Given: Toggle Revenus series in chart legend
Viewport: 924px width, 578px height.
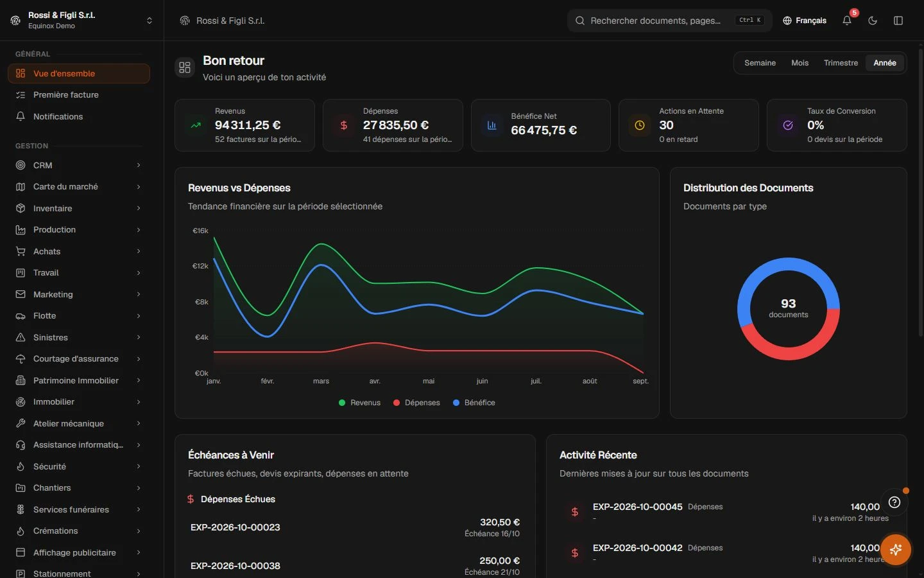Looking at the screenshot, I should pyautogui.click(x=359, y=403).
